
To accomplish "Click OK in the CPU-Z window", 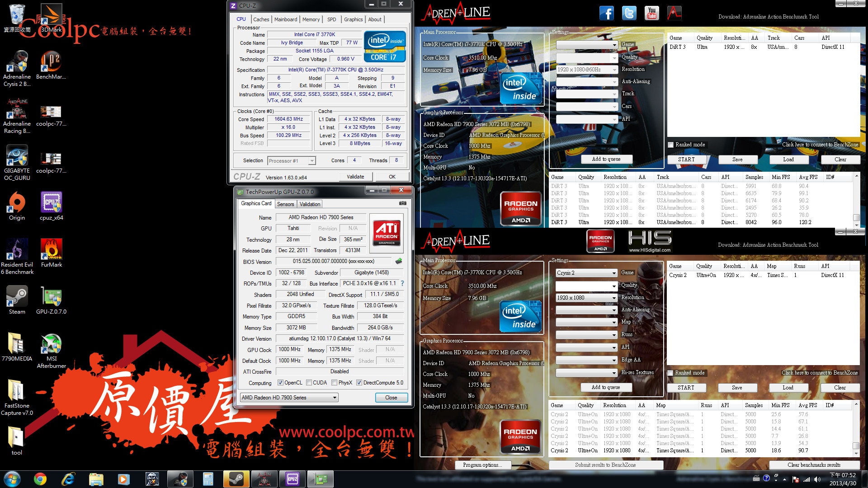I will (x=392, y=177).
